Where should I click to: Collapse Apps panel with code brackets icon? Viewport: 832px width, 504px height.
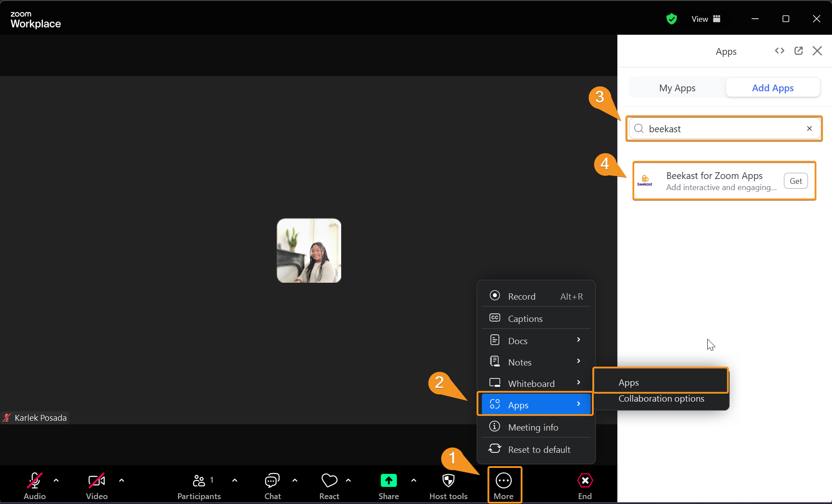click(x=779, y=51)
